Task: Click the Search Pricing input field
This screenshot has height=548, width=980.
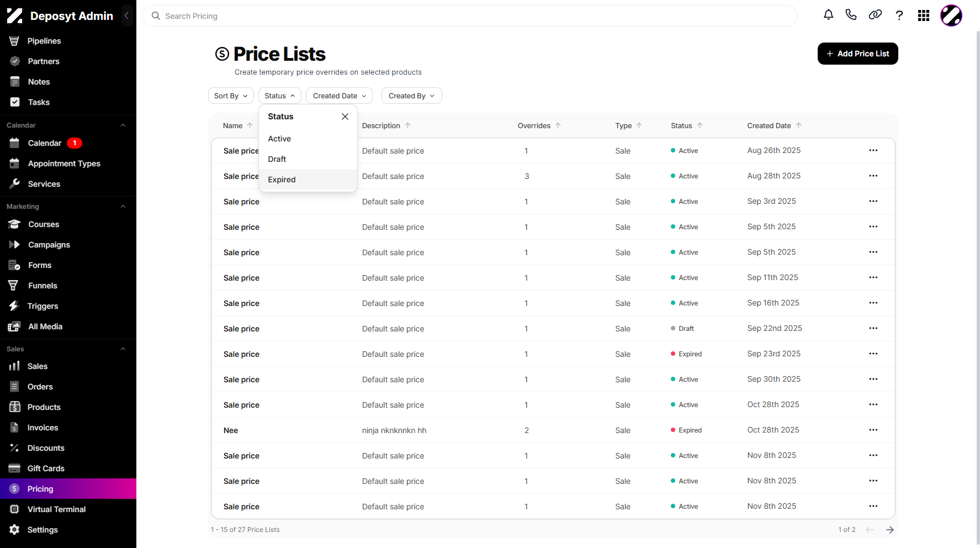Action: pyautogui.click(x=470, y=16)
